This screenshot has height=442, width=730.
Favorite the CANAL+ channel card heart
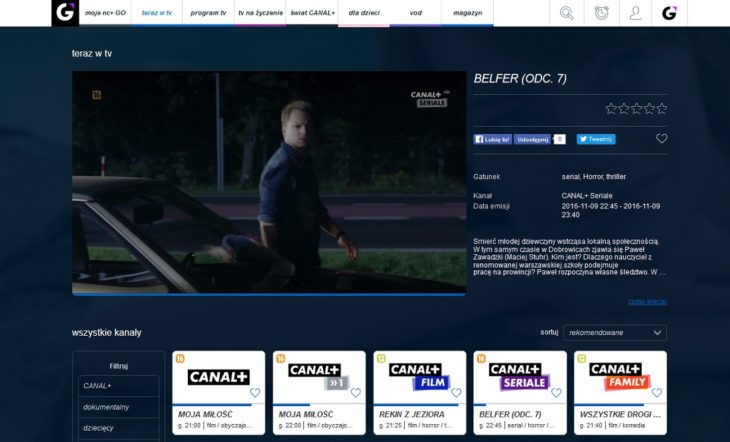(255, 393)
